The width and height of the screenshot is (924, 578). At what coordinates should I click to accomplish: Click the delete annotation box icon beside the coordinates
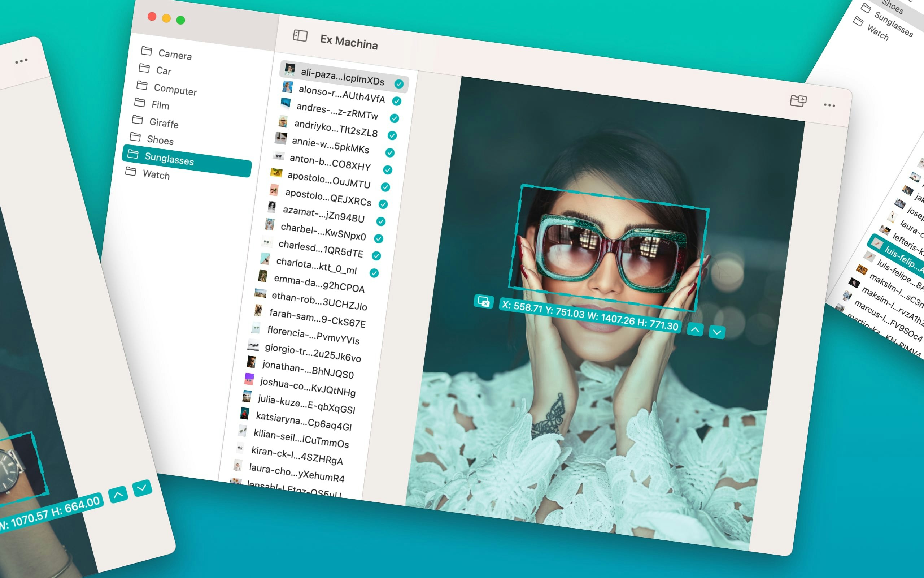(x=483, y=302)
